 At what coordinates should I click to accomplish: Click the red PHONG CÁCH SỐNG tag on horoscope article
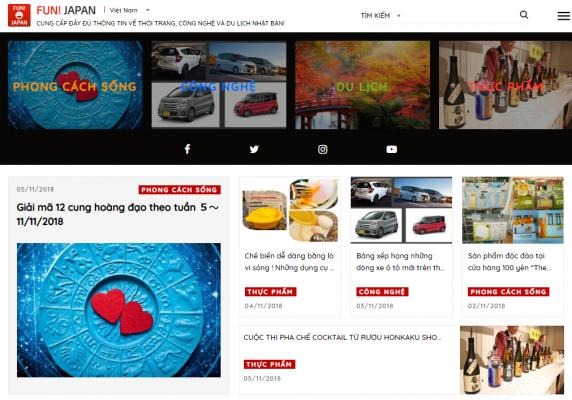tap(179, 190)
